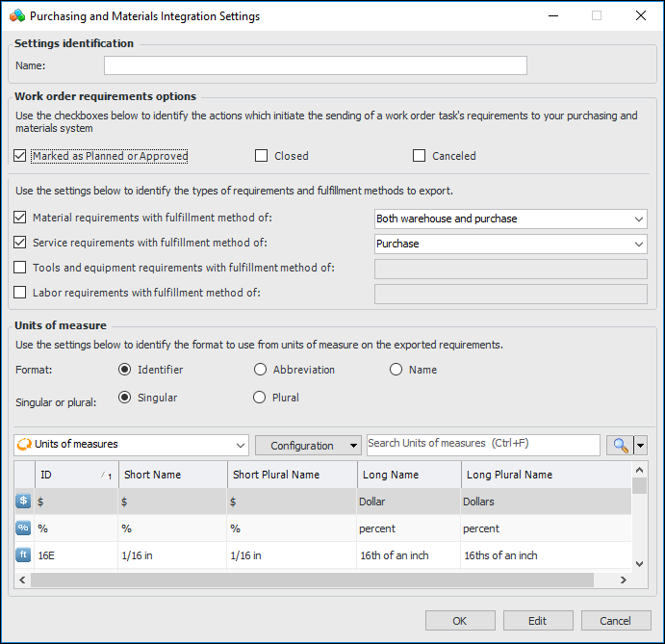This screenshot has height=644, width=665.
Task: Check Tools and equipment requirements option
Action: pos(21,268)
